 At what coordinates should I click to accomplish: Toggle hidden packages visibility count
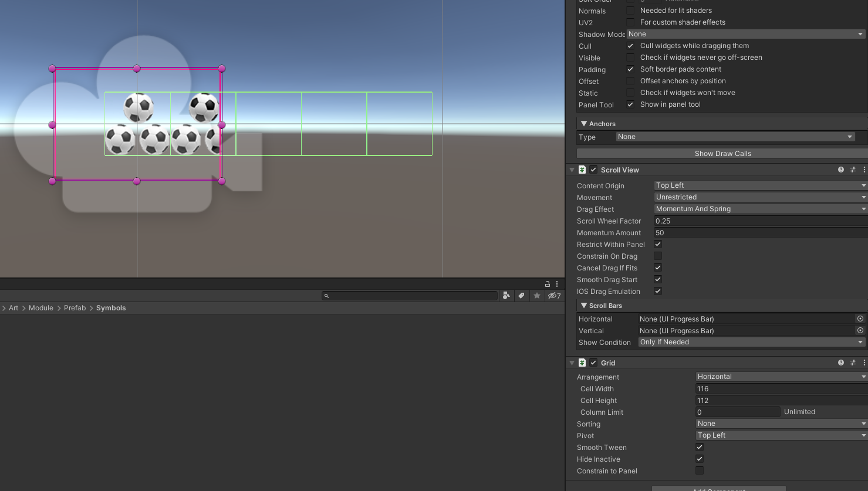tap(554, 296)
